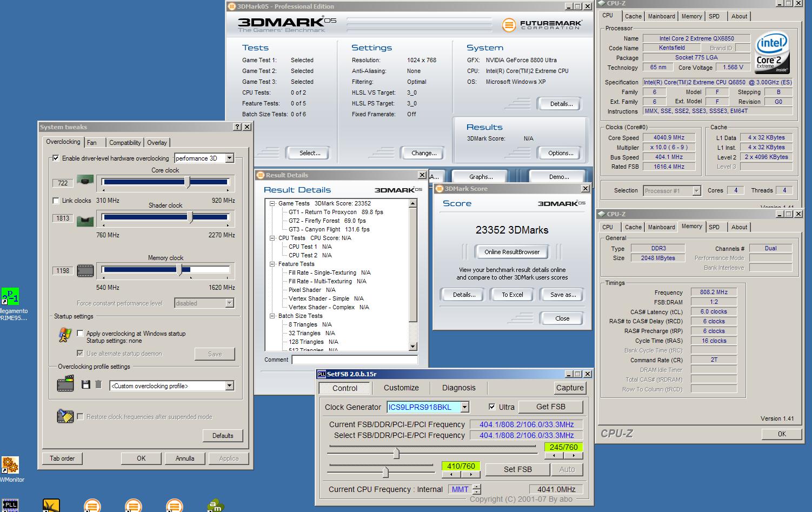Click the trash can delete profile icon
Viewport: 812px width, 512px height.
[98, 384]
